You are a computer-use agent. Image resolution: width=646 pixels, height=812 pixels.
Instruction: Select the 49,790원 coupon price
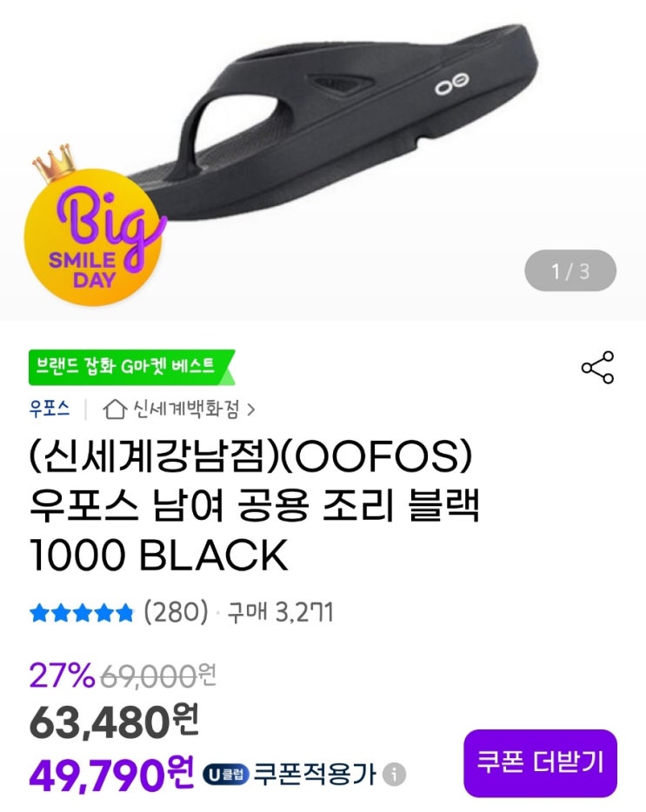tap(112, 775)
